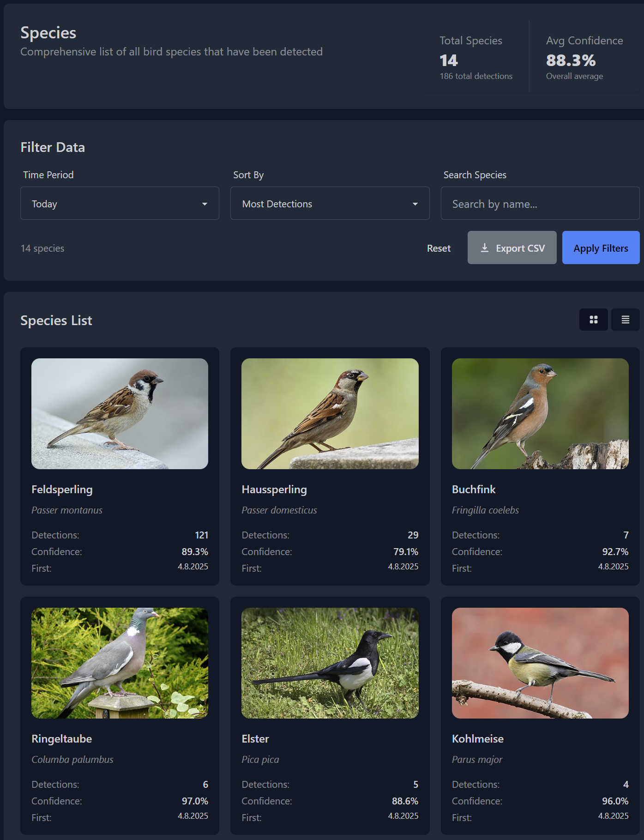Switch to grid view layout

click(593, 320)
